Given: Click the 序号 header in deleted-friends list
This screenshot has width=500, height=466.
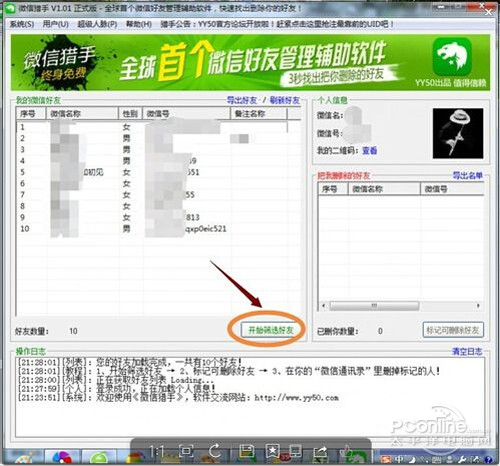Looking at the screenshot, I should click(x=333, y=189).
